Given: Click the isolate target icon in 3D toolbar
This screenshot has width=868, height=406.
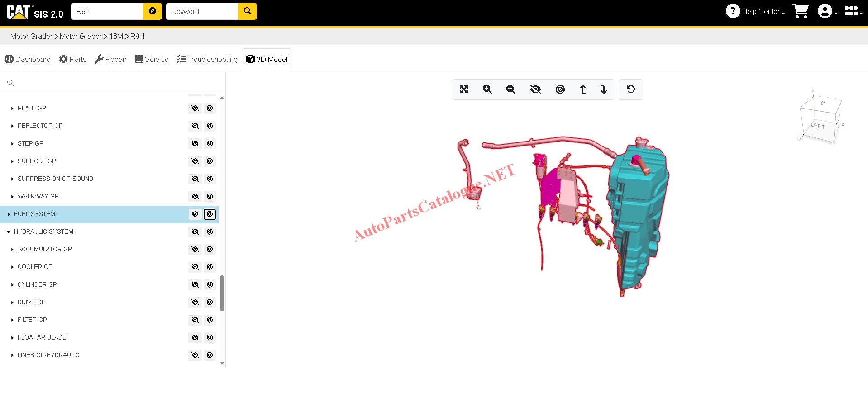Looking at the screenshot, I should point(560,90).
